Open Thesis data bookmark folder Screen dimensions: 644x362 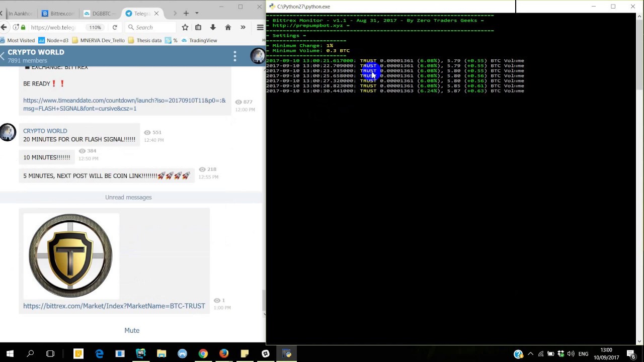coord(145,40)
